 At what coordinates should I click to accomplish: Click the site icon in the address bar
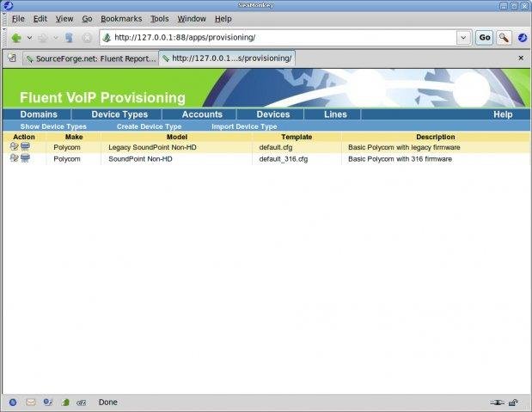[107, 38]
